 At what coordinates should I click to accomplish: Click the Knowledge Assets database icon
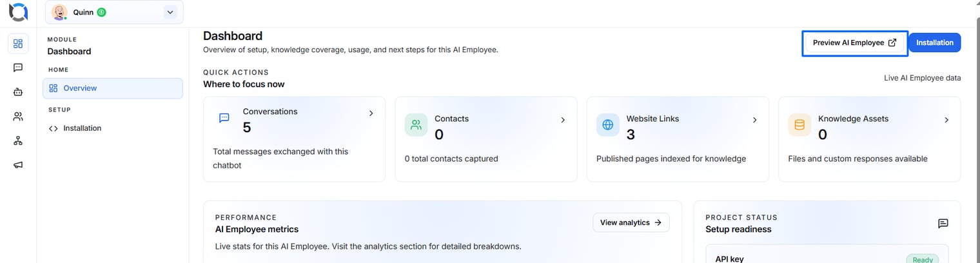799,125
